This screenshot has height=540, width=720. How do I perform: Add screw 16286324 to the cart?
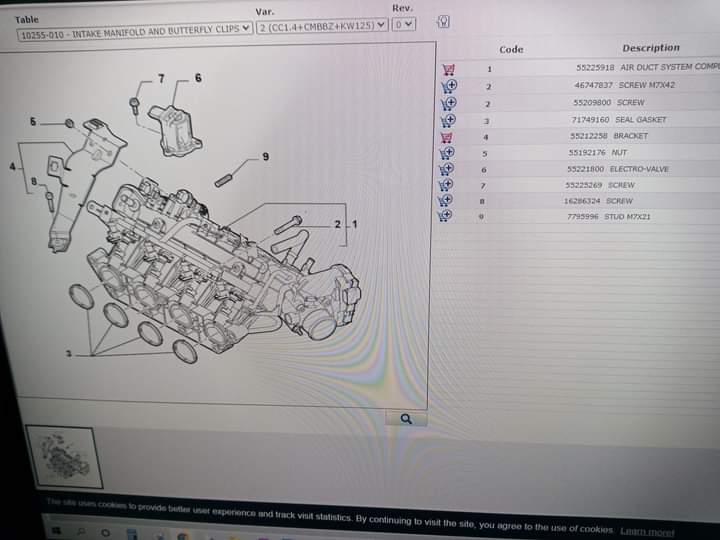point(448,200)
